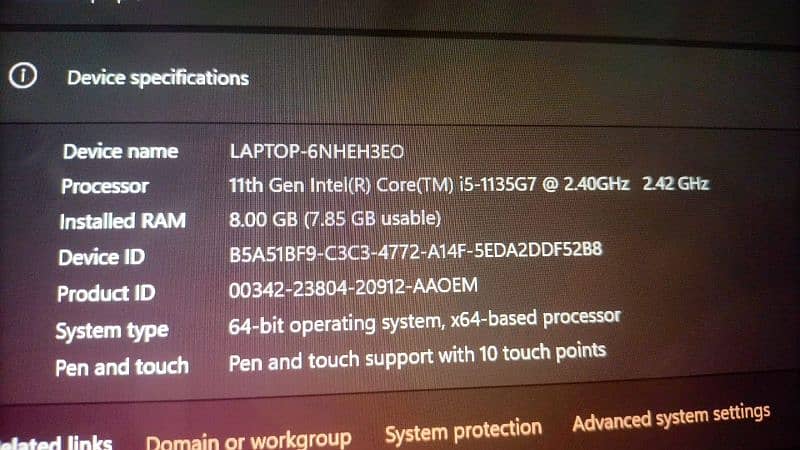The height and width of the screenshot is (450, 800).
Task: Click the Processor specification value text
Action: coord(469,184)
